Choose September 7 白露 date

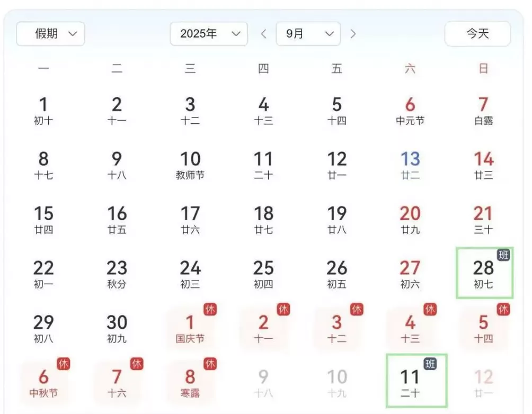483,110
